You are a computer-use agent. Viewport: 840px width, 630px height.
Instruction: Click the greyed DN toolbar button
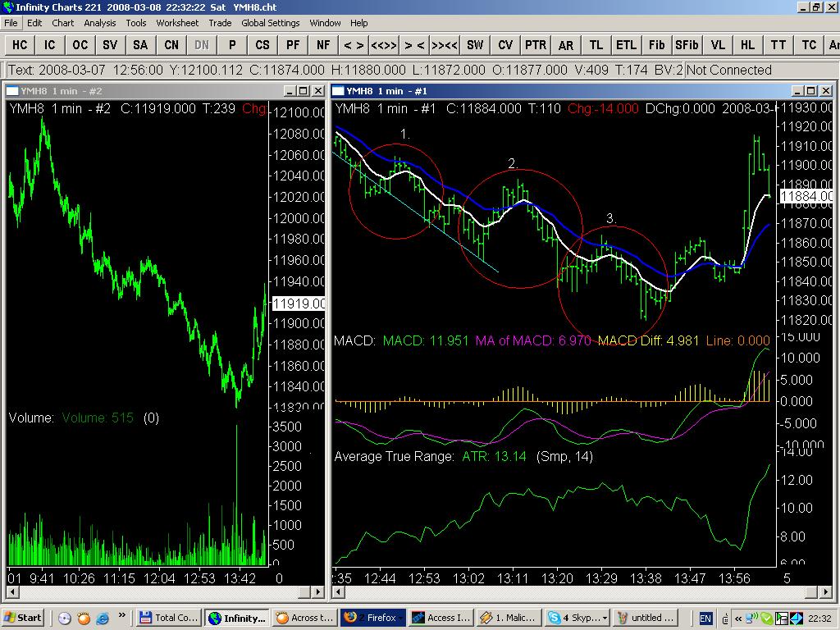(x=202, y=45)
